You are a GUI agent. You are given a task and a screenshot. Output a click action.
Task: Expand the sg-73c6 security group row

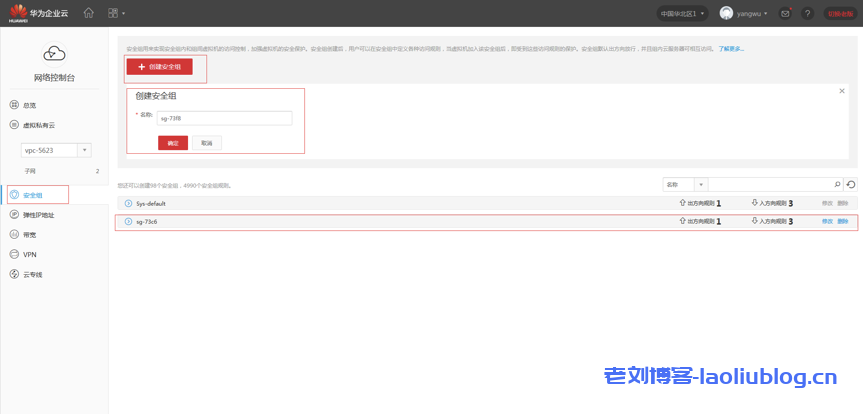click(128, 221)
